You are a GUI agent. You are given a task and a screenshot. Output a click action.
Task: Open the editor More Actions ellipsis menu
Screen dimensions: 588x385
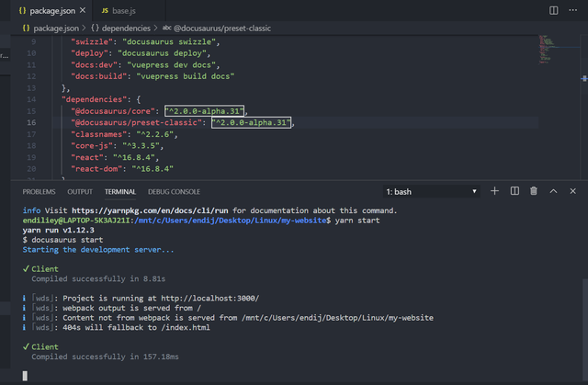572,10
